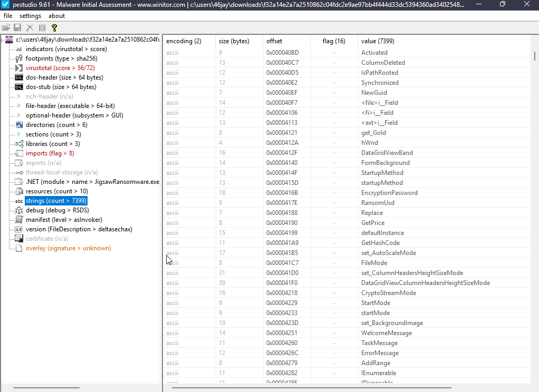The image size is (539, 392).
Task: Select the CryptoStreamMode string value
Action: click(389, 293)
